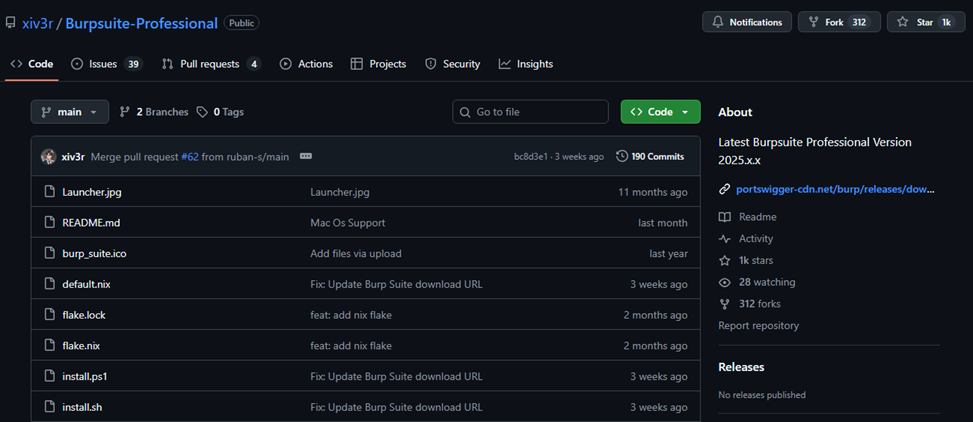
Task: Click the file icon next to Launcher.jpg
Action: [x=50, y=192]
